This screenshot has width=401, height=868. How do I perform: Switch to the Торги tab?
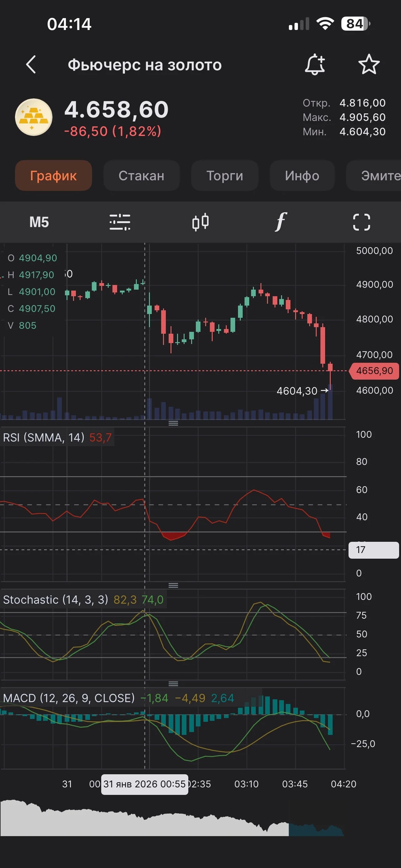point(225,176)
